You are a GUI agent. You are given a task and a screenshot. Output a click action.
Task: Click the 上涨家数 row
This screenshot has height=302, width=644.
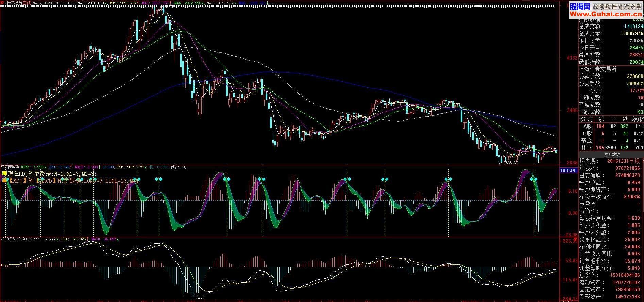(x=611, y=98)
